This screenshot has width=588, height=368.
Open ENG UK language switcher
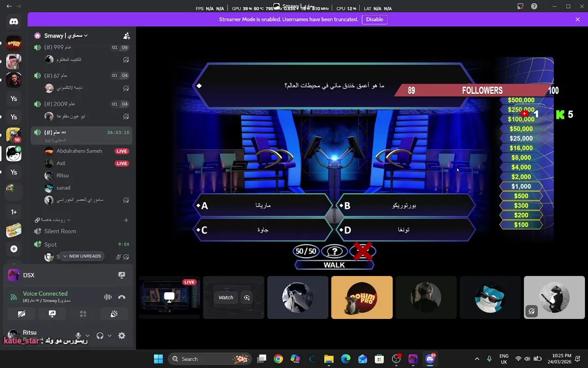pyautogui.click(x=504, y=359)
